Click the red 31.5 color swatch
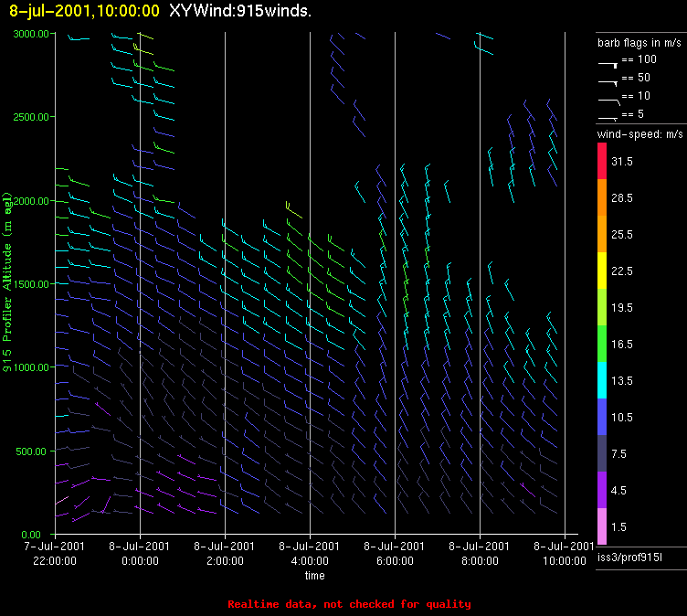The image size is (687, 616). (x=602, y=161)
